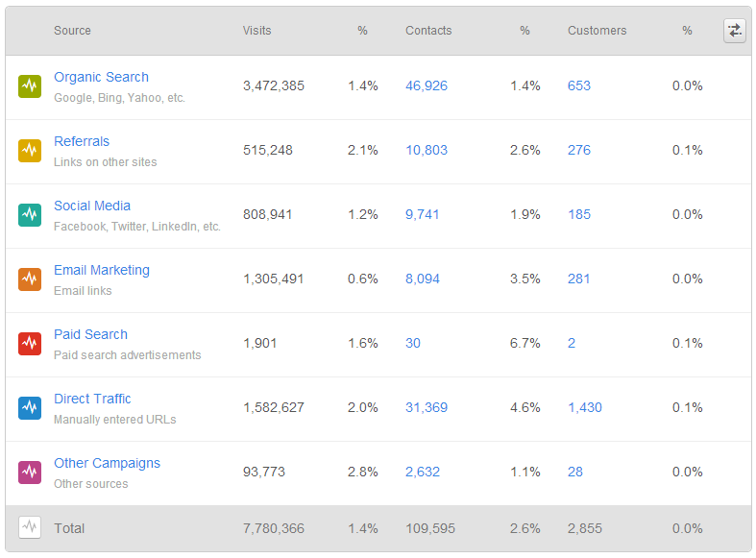Click the blue Direct Traffic chart icon
Screen dimensions: 756x558
[30, 407]
